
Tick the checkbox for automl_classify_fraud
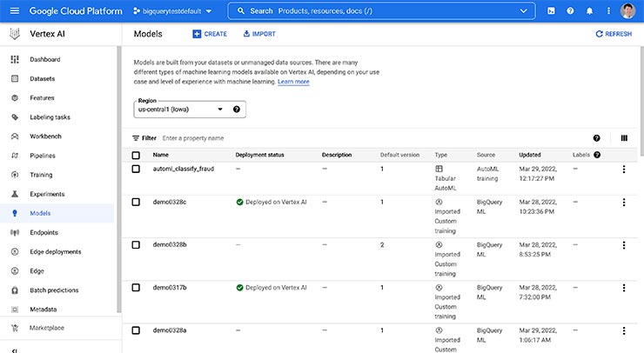point(136,169)
